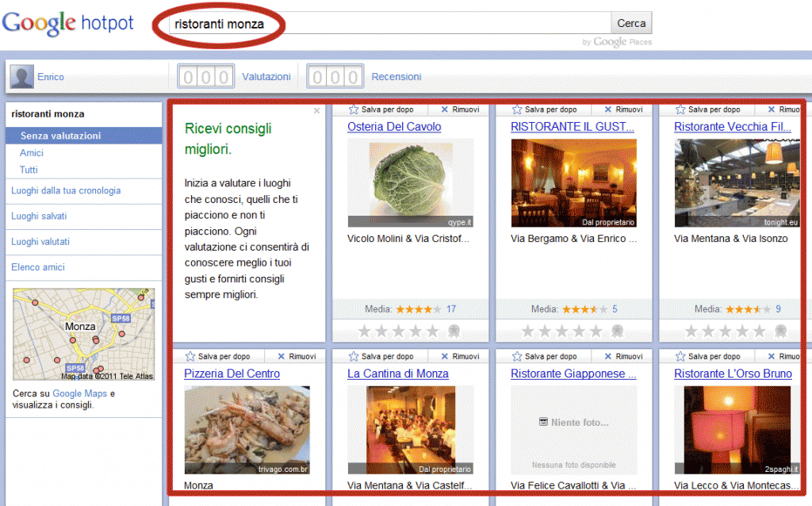Click the 5 reviews count on RISTORANTE IL GUST
This screenshot has height=506, width=812.
(615, 309)
